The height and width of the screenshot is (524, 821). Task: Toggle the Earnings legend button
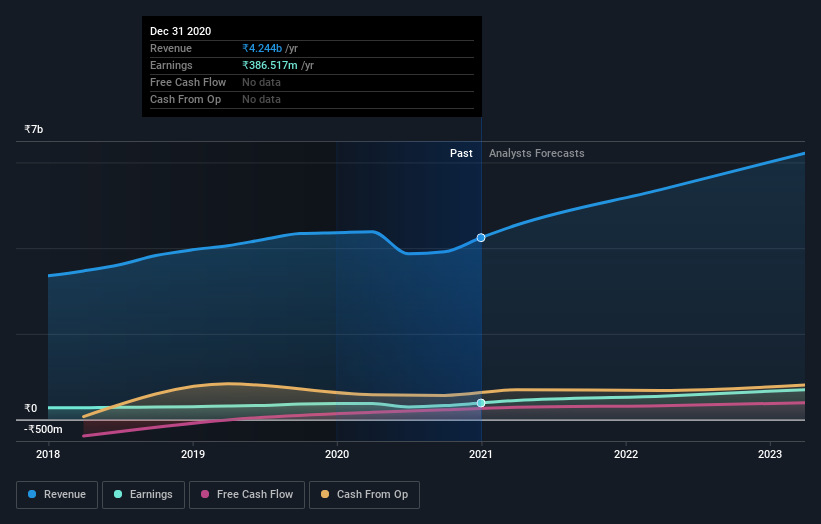click(143, 495)
